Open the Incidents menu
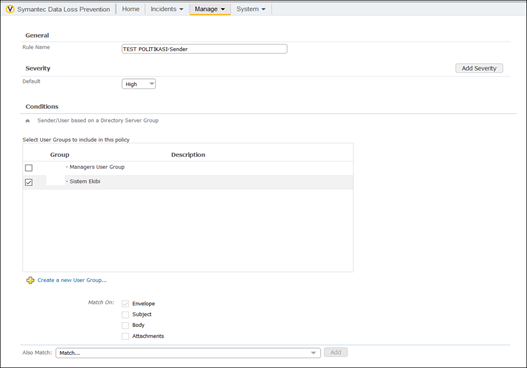Image resolution: width=527 pixels, height=368 pixels. point(167,9)
